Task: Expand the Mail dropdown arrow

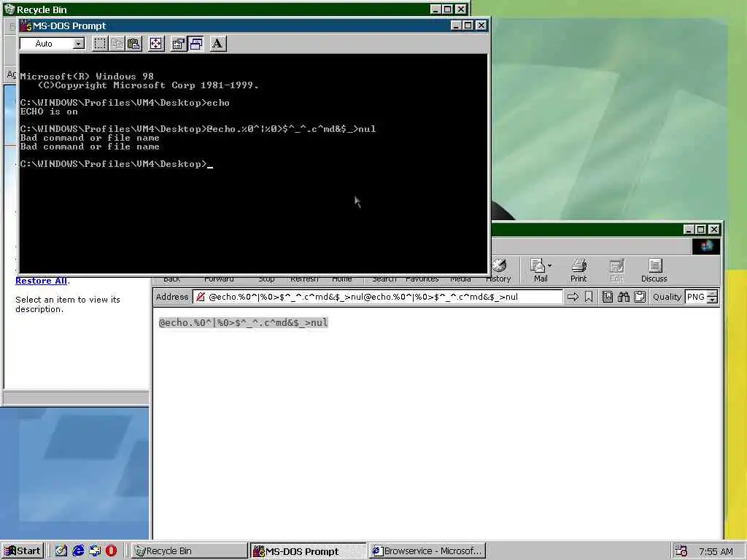Action: click(550, 265)
